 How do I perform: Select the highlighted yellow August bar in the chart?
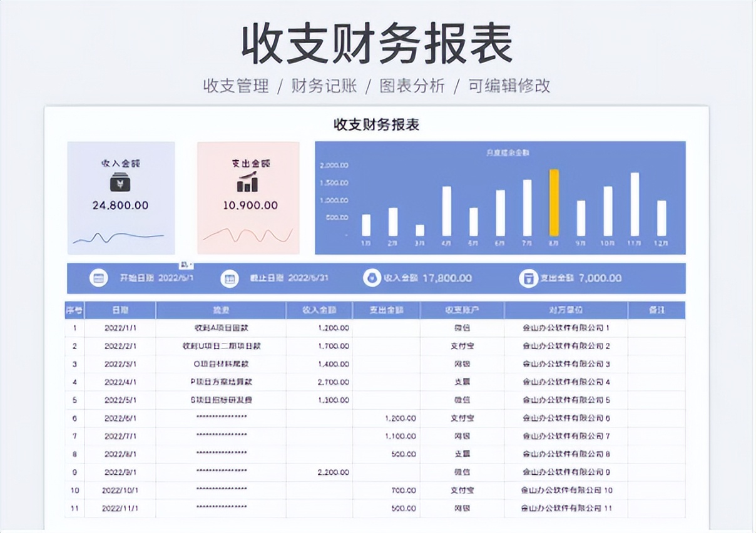pos(554,200)
